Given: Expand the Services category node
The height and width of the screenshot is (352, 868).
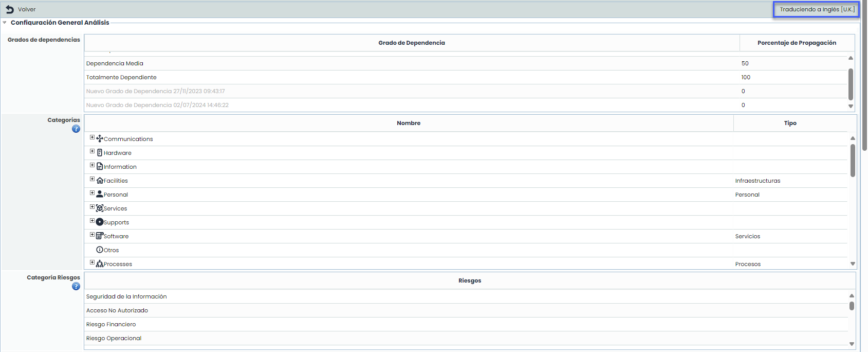Looking at the screenshot, I should tap(93, 207).
